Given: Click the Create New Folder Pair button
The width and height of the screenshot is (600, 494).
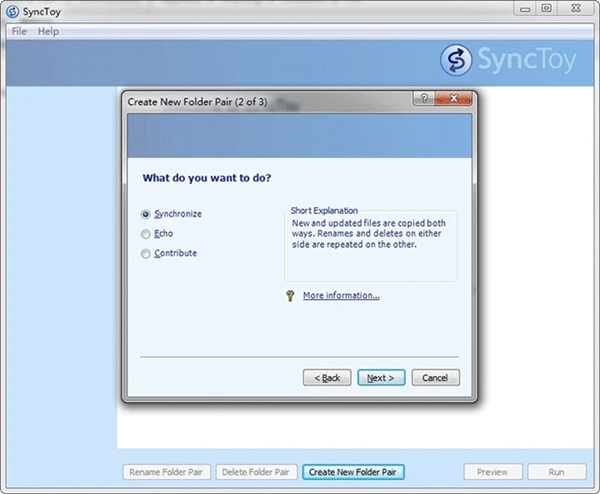Looking at the screenshot, I should (x=353, y=472).
